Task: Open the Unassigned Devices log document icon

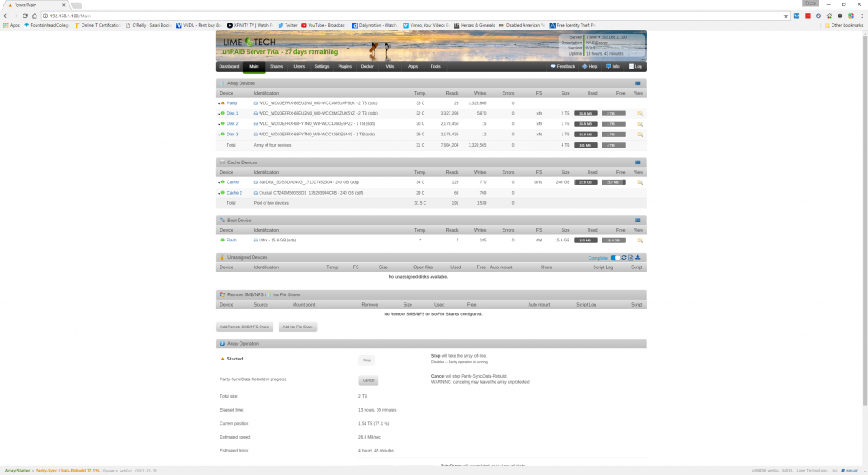Action: click(x=630, y=257)
